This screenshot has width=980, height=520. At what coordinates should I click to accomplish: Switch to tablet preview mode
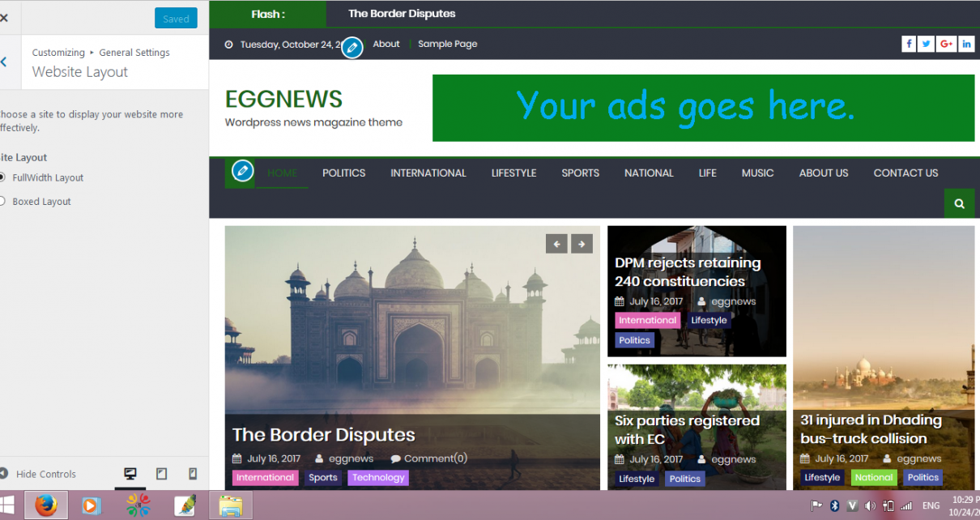(x=161, y=474)
